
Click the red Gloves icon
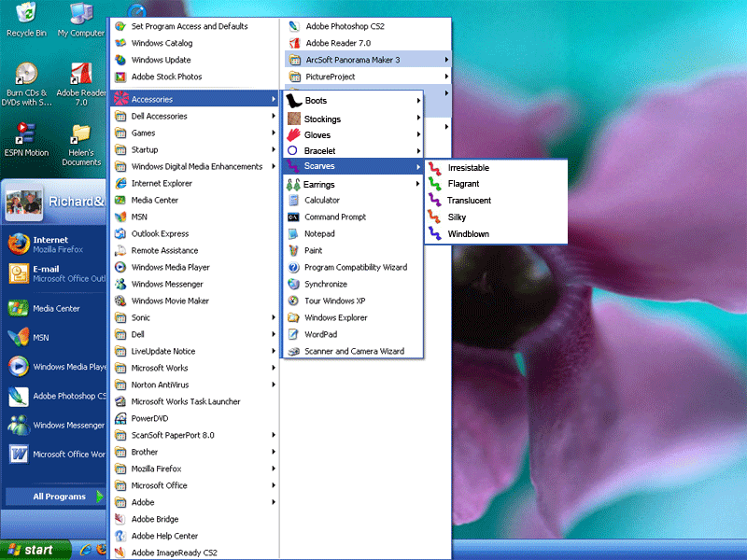pos(293,134)
